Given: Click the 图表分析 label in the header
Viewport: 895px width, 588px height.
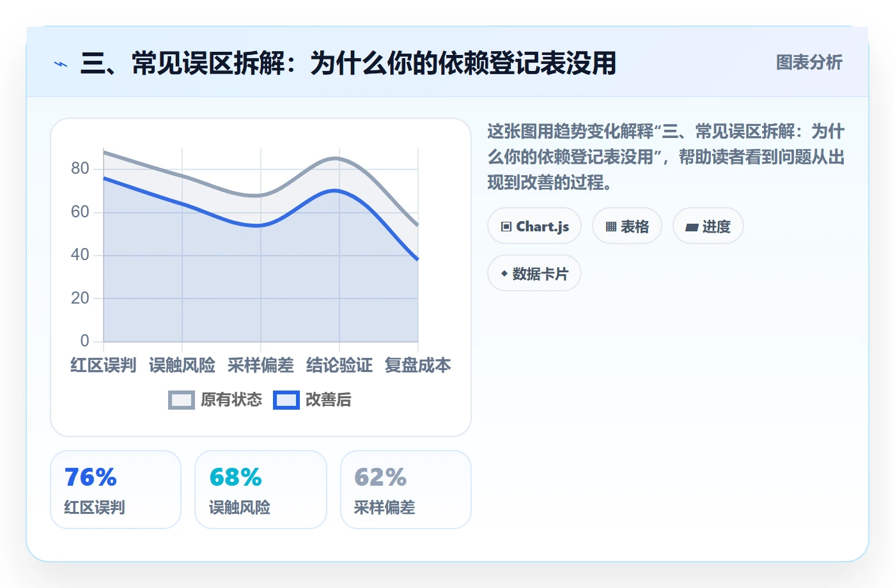Looking at the screenshot, I should pos(809,63).
